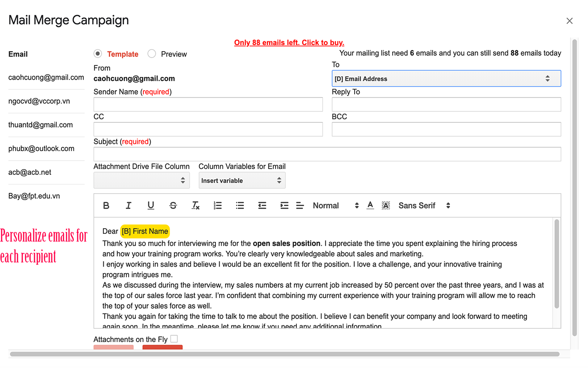Screen dimensions: 588x368
Task: Increase indent of the paragraph
Action: [x=284, y=206]
